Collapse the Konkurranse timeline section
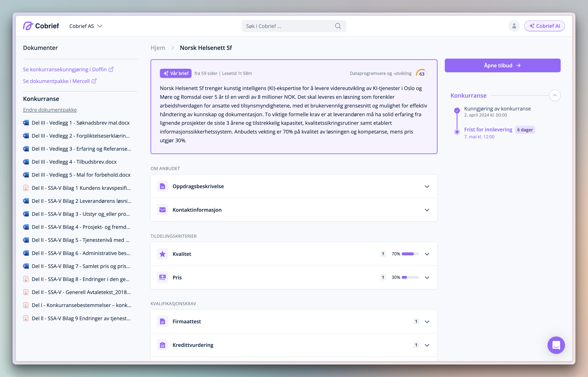The height and width of the screenshot is (377, 588). [554, 95]
